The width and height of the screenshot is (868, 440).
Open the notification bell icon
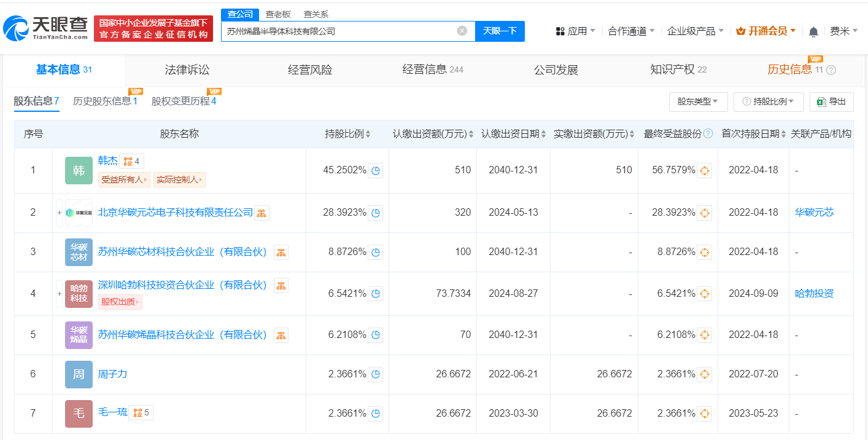pos(813,30)
